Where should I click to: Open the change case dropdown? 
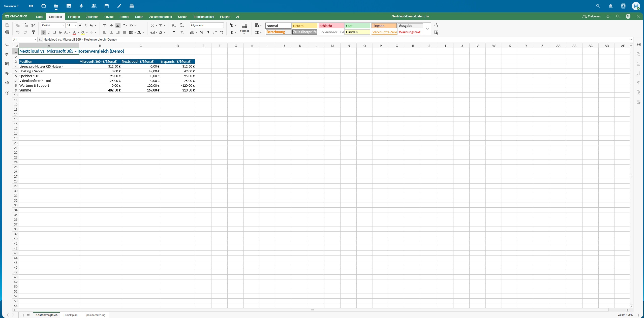point(93,25)
